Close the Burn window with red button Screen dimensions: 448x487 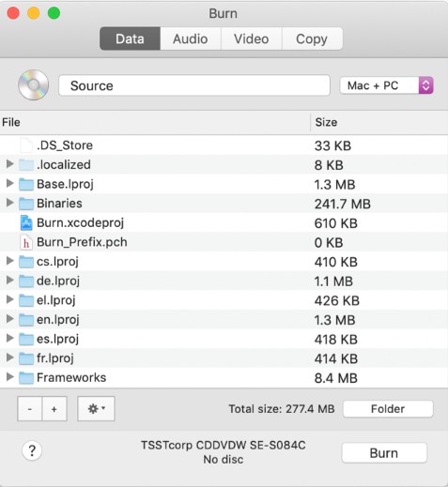(13, 13)
